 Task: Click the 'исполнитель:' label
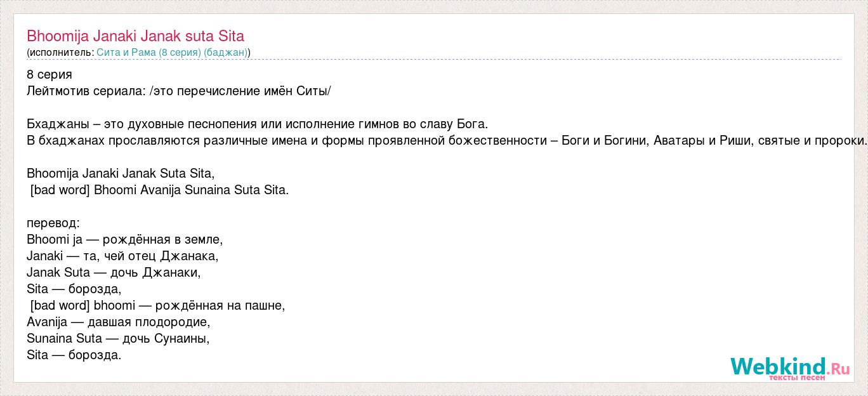click(62, 52)
